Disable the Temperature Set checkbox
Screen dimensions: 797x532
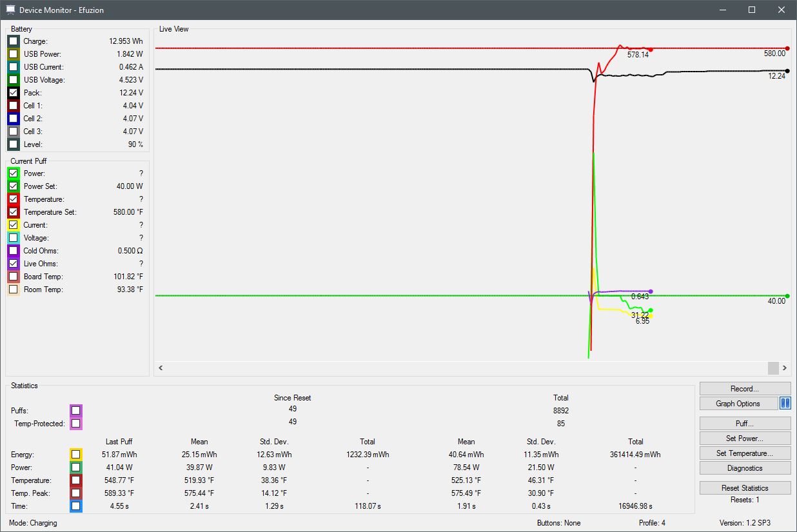pyautogui.click(x=14, y=212)
